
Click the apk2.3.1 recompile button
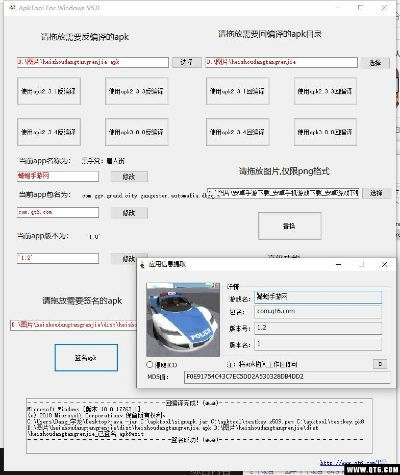237,91
